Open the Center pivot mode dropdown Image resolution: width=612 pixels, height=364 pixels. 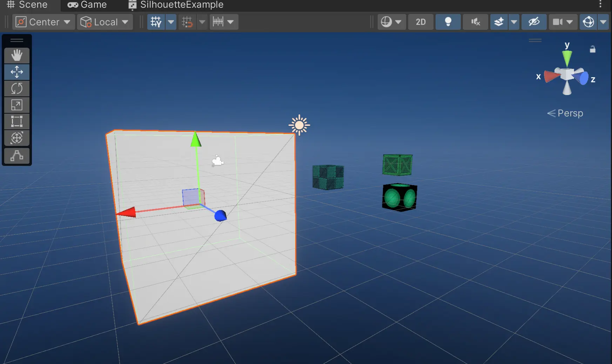[x=43, y=22]
